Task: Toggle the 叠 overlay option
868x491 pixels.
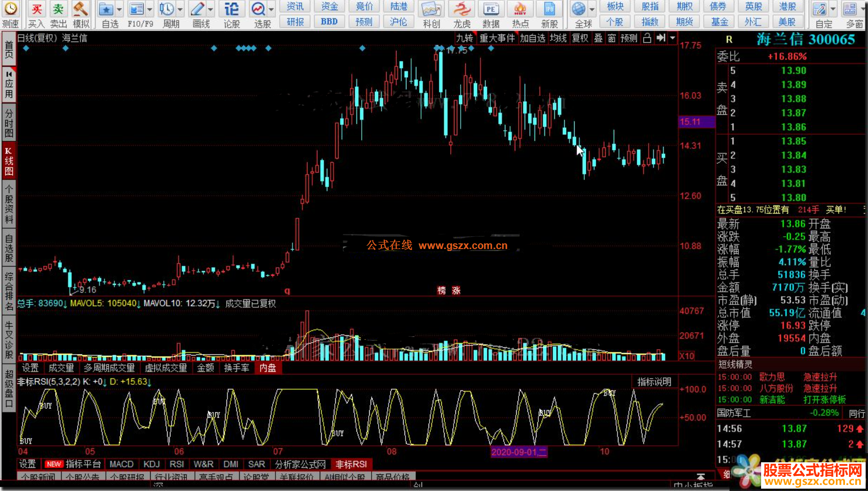Action: pos(598,38)
